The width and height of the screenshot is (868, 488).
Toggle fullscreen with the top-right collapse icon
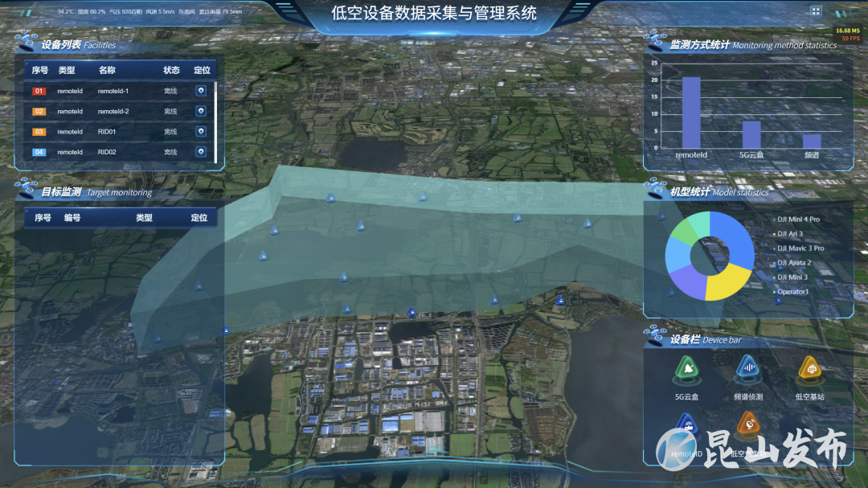(816, 11)
